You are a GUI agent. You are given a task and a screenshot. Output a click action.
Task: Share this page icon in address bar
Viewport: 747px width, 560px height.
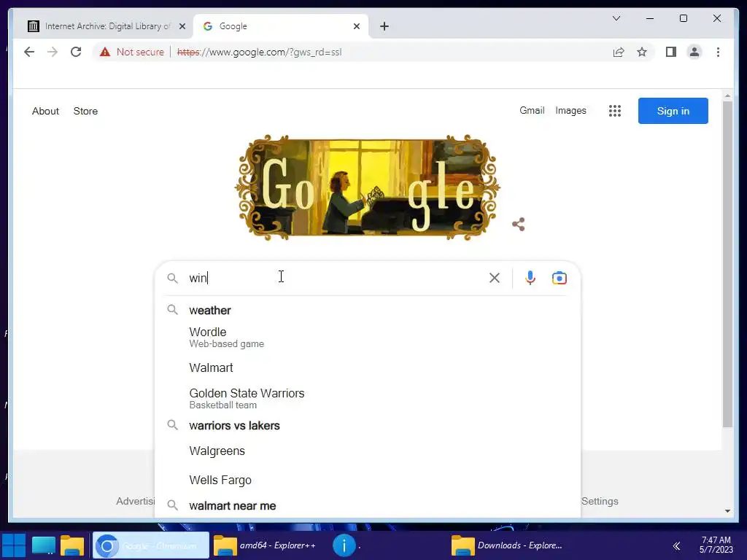619,52
